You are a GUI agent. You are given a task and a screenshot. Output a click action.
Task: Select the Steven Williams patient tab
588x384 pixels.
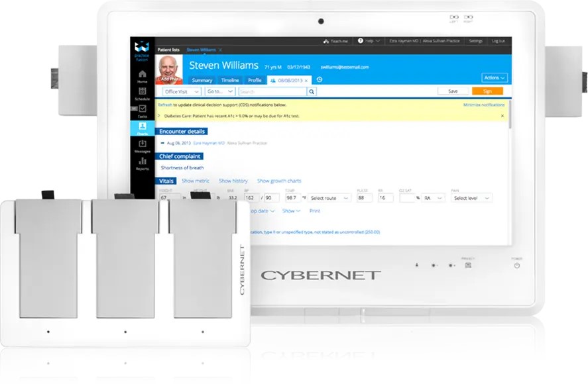[201, 50]
